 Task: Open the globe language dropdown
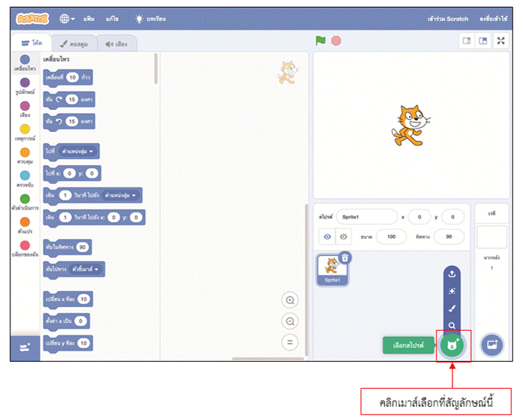click(67, 19)
